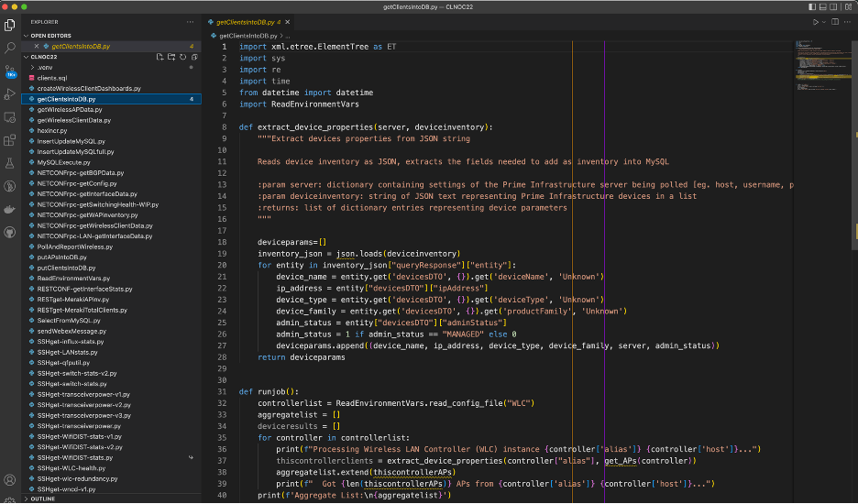This screenshot has height=504, width=858.
Task: Click getClientsIntoDB.py in the breadcrumb
Action: point(247,36)
